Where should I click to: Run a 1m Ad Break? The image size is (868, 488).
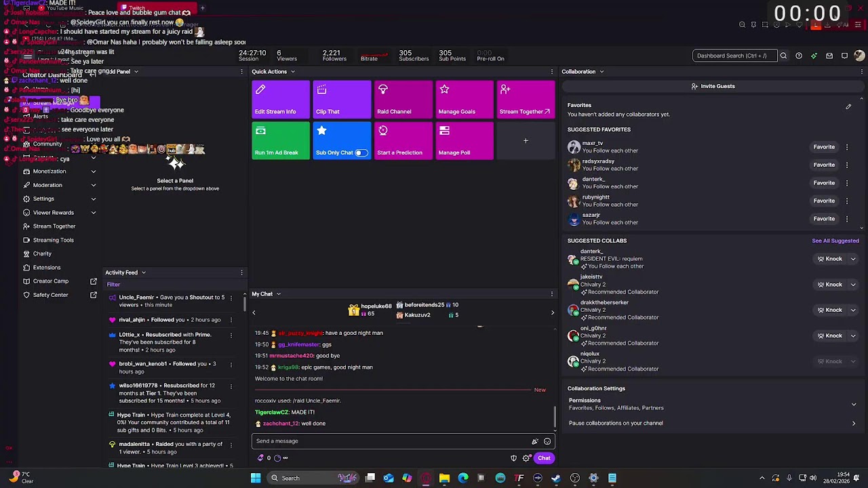pos(281,141)
